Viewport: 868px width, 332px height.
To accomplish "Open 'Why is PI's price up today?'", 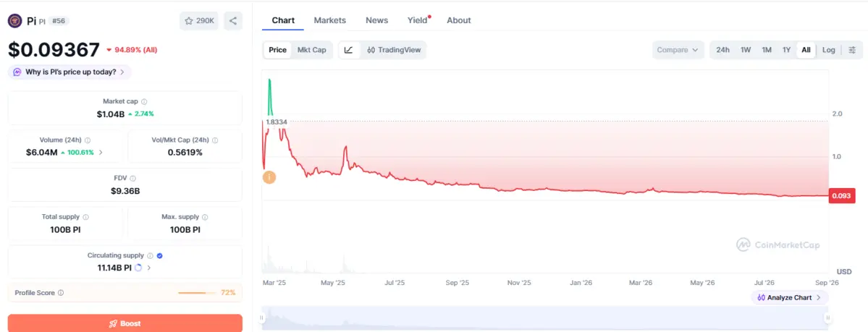I will [69, 72].
